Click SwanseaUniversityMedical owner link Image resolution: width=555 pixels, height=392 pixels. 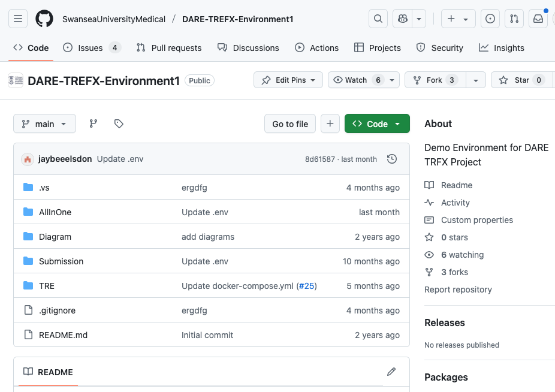coord(114,19)
